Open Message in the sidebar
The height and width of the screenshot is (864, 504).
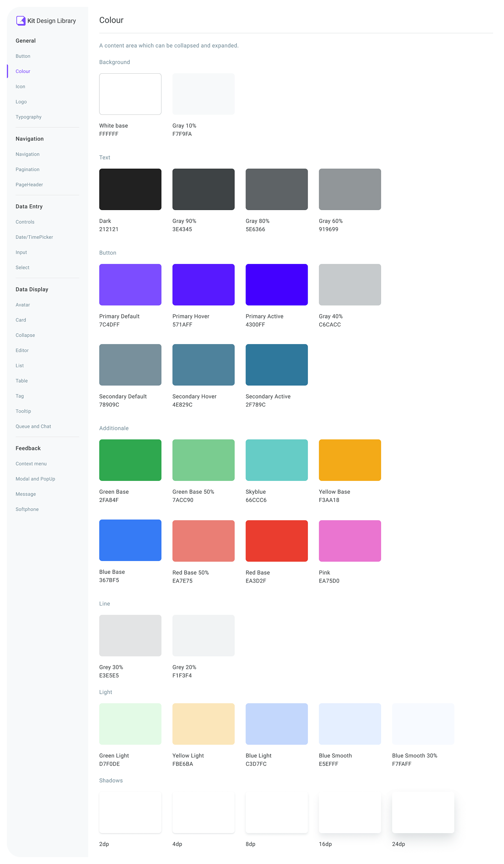pos(26,494)
